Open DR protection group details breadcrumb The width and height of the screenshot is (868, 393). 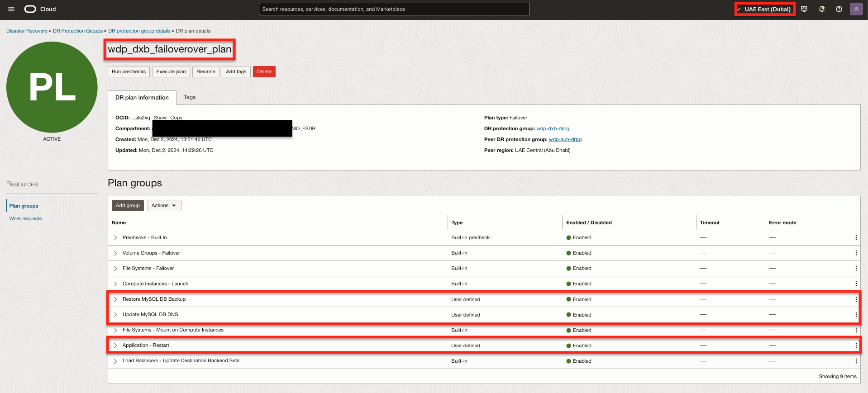[x=139, y=31]
